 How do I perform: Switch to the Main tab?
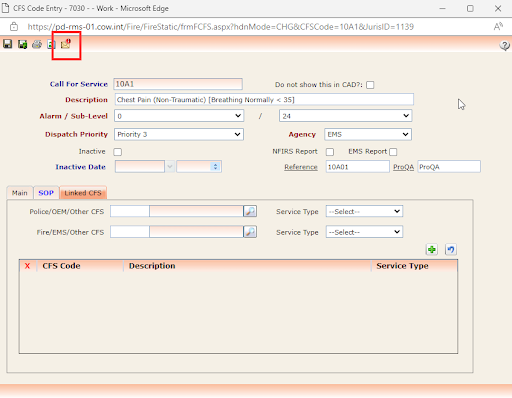tap(20, 193)
